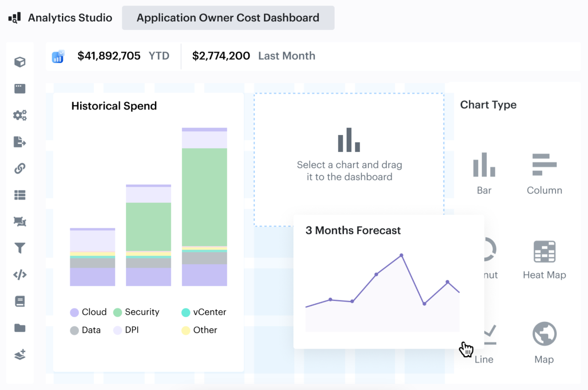Open the window panel icon in sidebar
The width and height of the screenshot is (588, 390).
click(20, 89)
